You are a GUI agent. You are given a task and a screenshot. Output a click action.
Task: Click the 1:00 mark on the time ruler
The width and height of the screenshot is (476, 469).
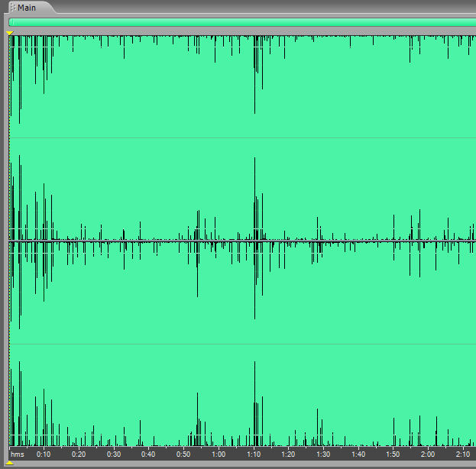click(219, 454)
